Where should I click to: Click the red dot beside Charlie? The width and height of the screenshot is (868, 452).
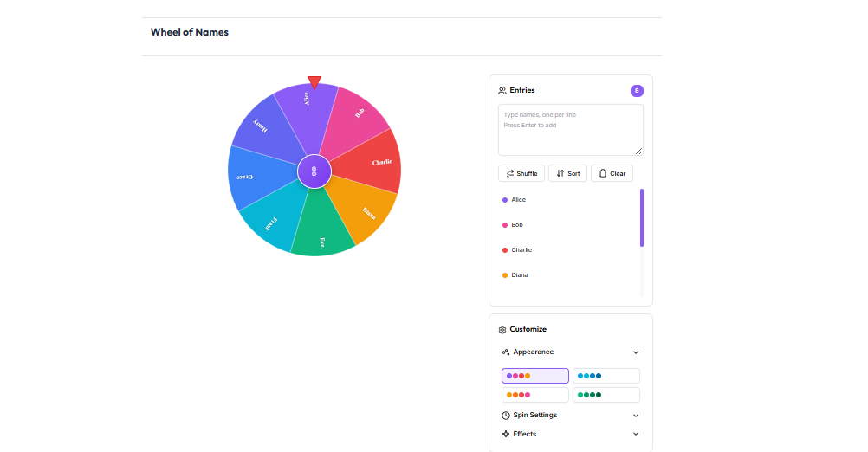pyautogui.click(x=505, y=250)
